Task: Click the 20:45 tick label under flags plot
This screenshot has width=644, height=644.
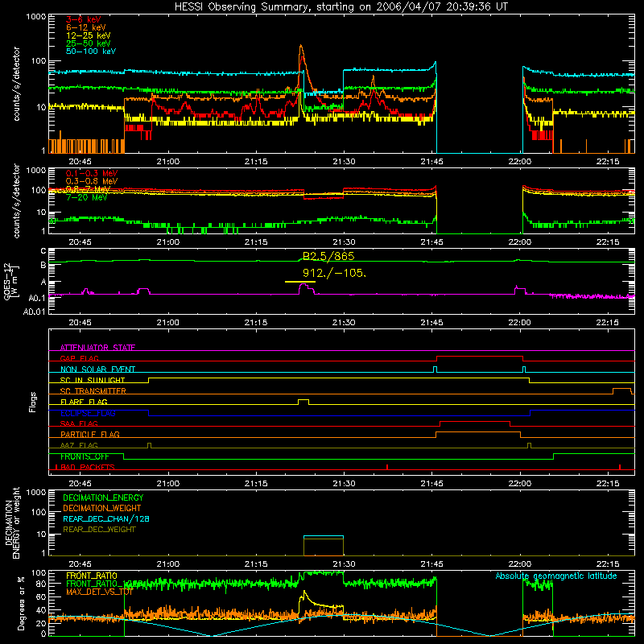Action: [80, 484]
